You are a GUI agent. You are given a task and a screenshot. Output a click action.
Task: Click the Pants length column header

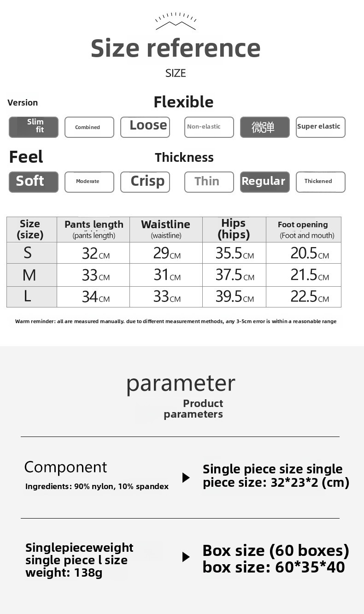click(x=94, y=229)
